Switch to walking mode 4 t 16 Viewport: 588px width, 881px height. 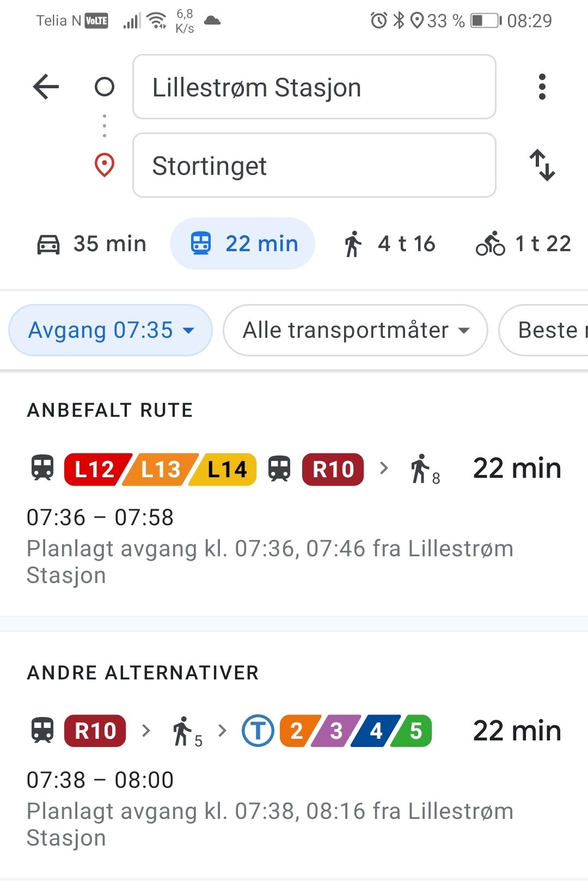click(x=390, y=244)
